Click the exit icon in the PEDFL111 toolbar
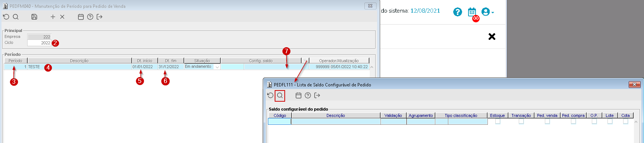This screenshot has height=143, width=644. (x=317, y=96)
